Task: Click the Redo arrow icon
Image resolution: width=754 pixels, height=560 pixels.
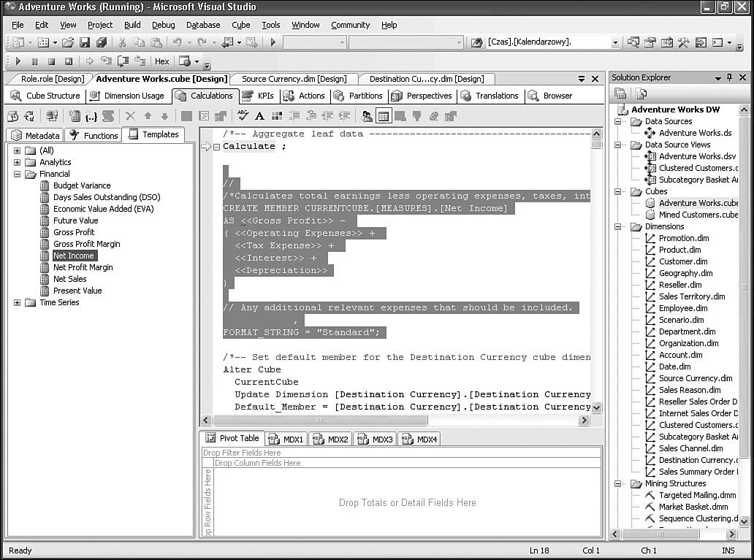Action: click(x=202, y=42)
